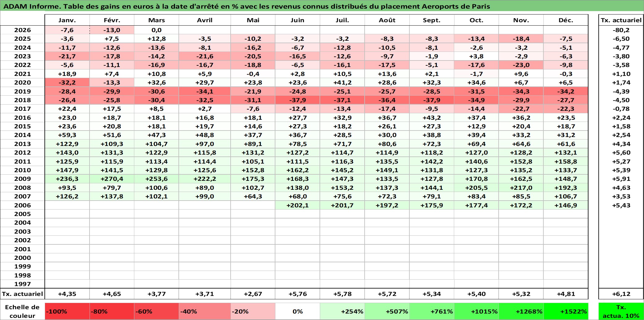Select Nov. 2025 cell showing -18,4
The width and height of the screenshot is (644, 320).
tap(521, 39)
